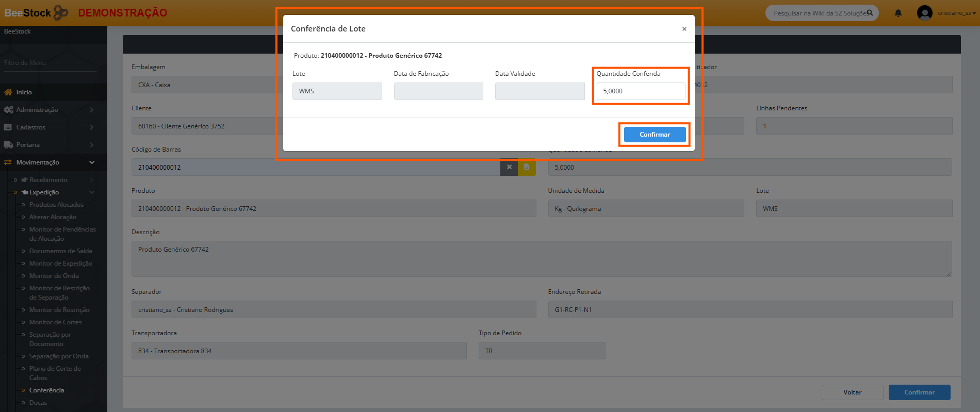Click the BeeStock logo
The width and height of the screenshot is (980, 412).
pos(36,13)
